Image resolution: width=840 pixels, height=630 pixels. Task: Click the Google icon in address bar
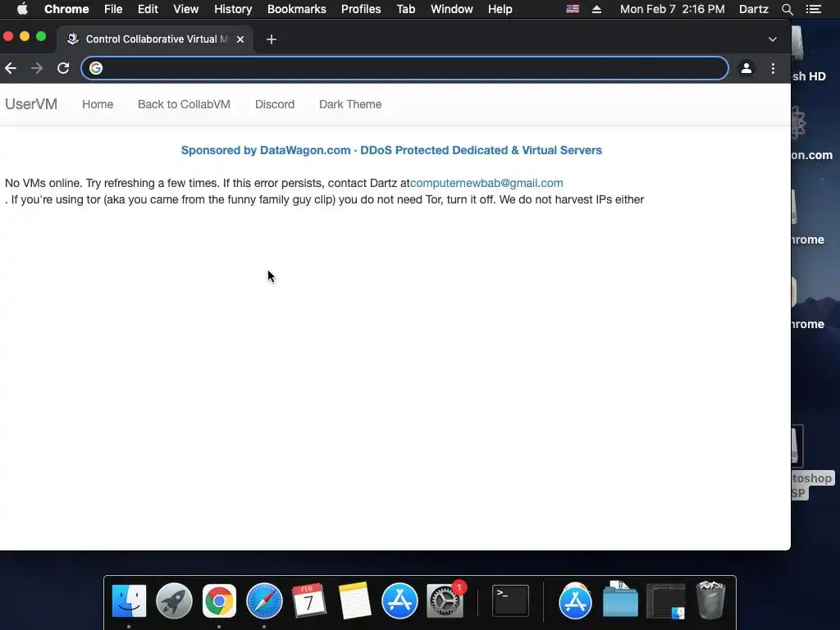click(x=96, y=68)
